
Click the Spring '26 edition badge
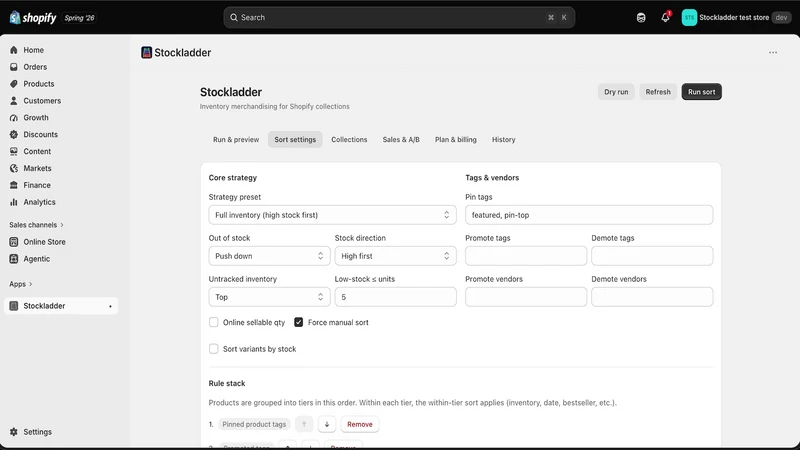pyautogui.click(x=80, y=18)
